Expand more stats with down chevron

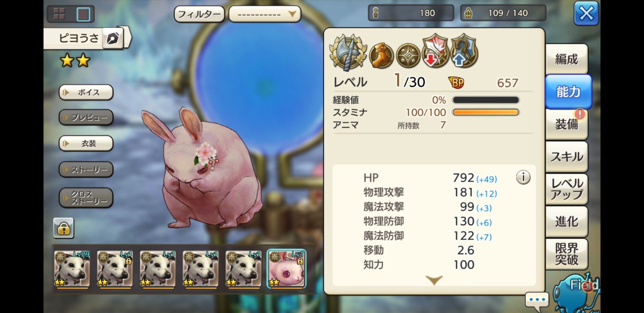tap(434, 280)
